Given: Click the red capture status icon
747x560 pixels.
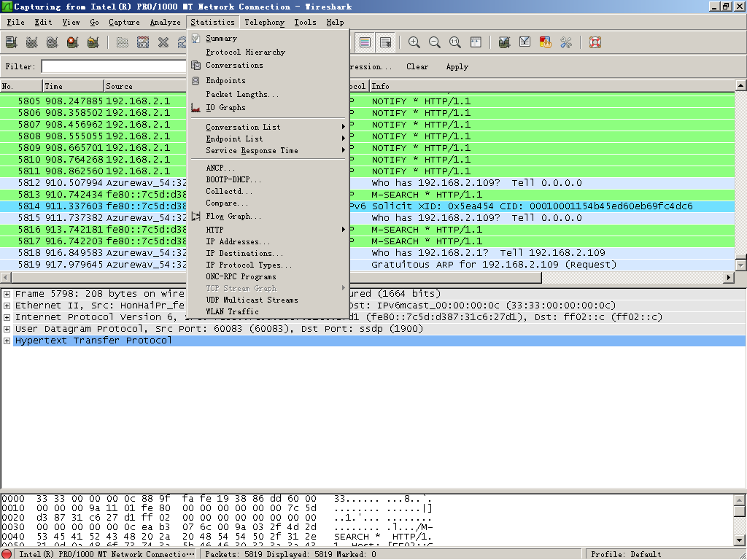Looking at the screenshot, I should tap(7, 554).
